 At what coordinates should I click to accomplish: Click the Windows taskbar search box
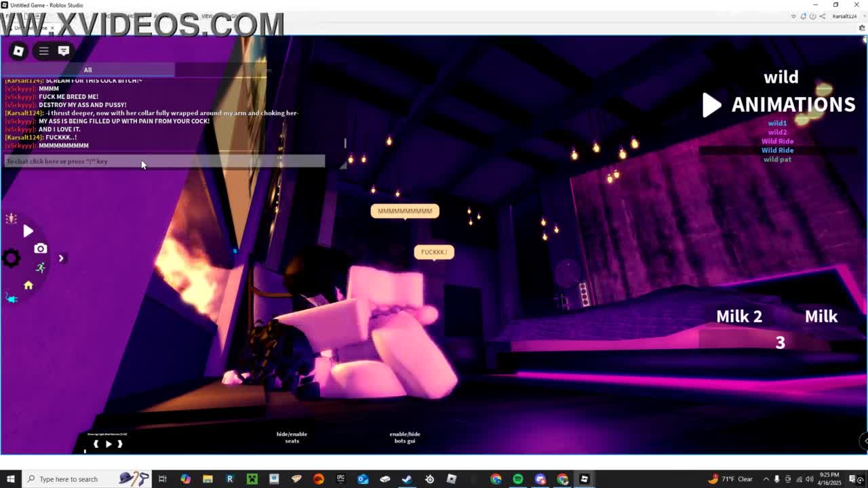(x=68, y=479)
